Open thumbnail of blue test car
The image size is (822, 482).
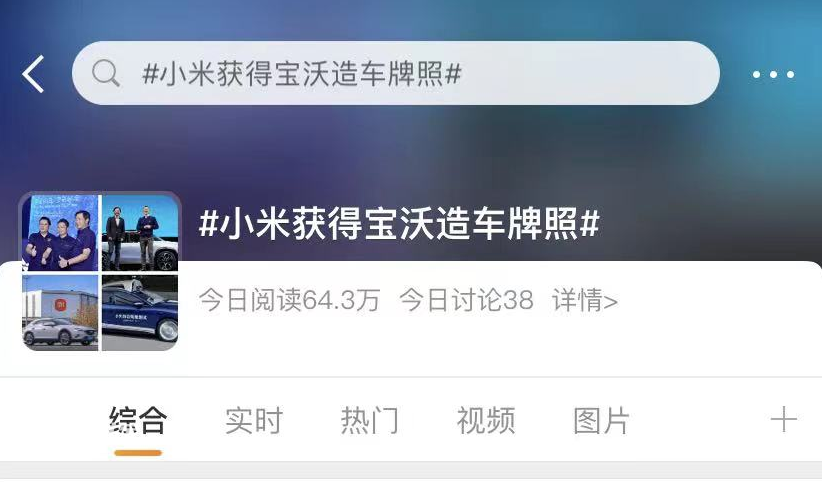(x=140, y=313)
